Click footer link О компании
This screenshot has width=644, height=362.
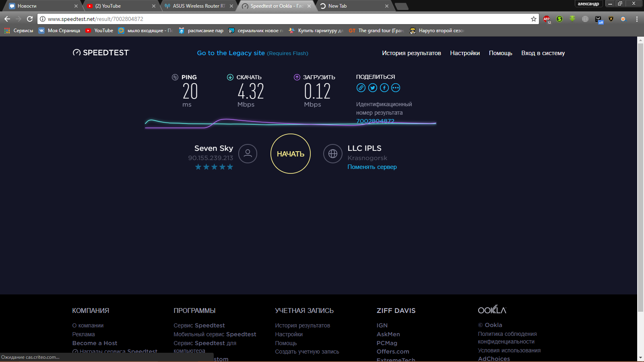tap(88, 325)
